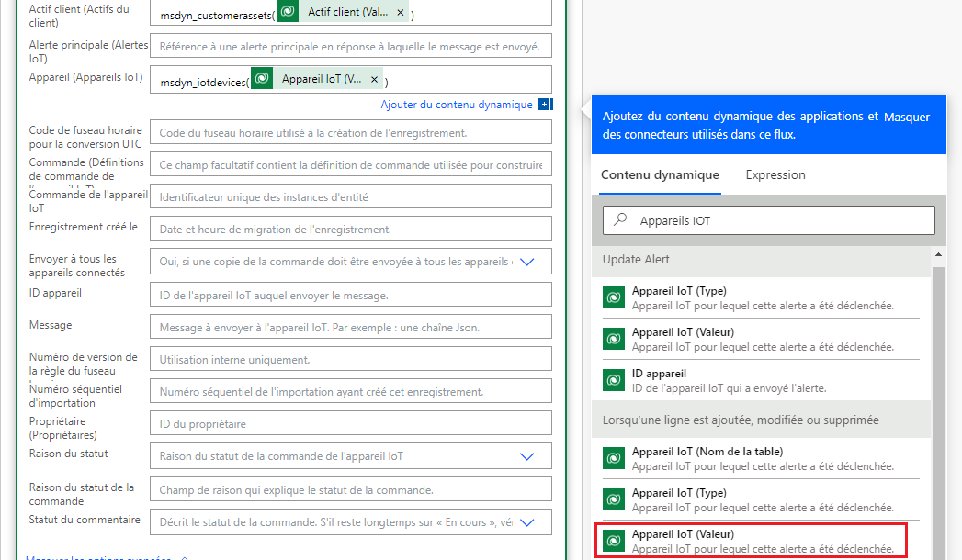The height and width of the screenshot is (560, 962).
Task: Remove the Actif client token
Action: pyautogui.click(x=400, y=12)
